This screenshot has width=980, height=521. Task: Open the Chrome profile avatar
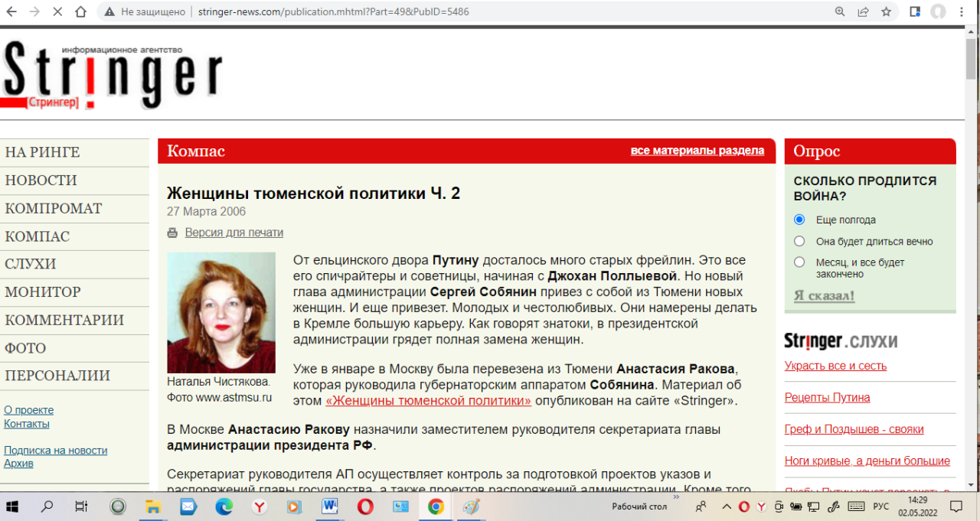click(938, 11)
